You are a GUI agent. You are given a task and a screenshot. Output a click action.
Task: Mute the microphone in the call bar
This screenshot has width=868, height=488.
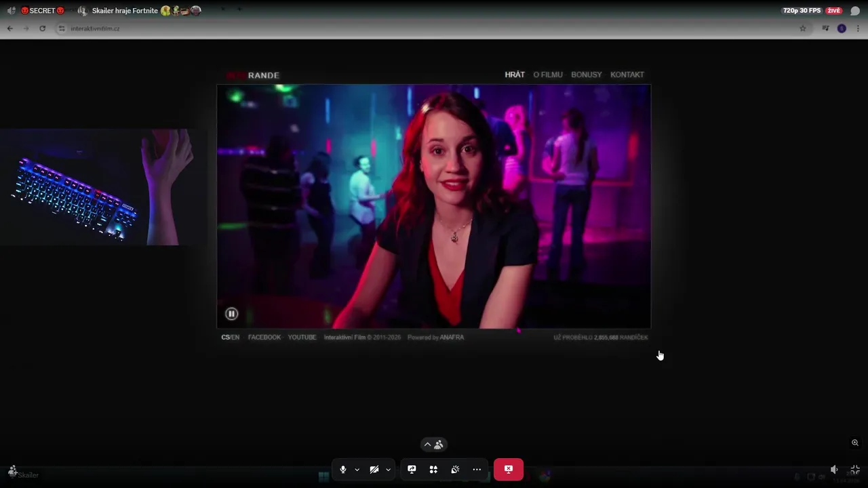[x=343, y=469]
